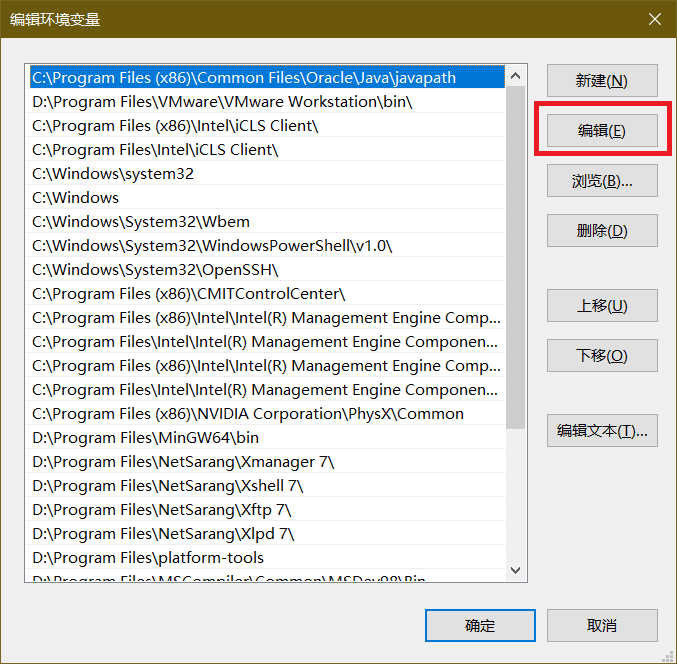Open the 浏览(B)... folder browser
The height and width of the screenshot is (664, 677).
coord(602,181)
